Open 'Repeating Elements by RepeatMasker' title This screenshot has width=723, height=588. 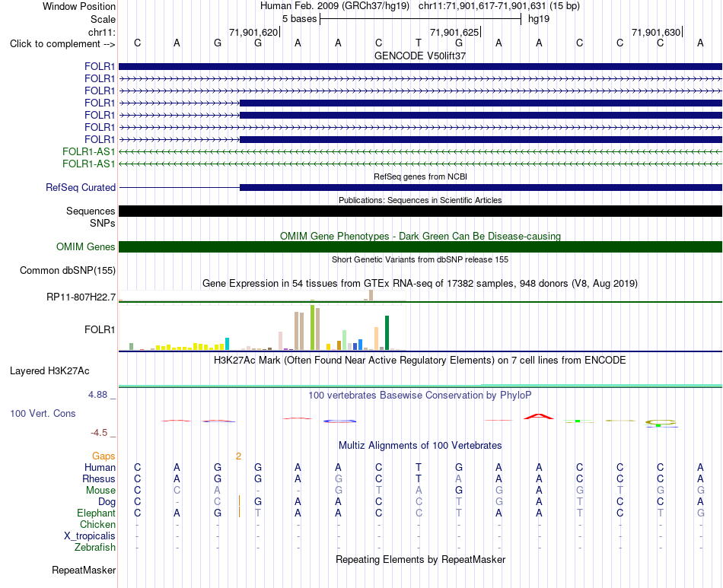point(421,559)
